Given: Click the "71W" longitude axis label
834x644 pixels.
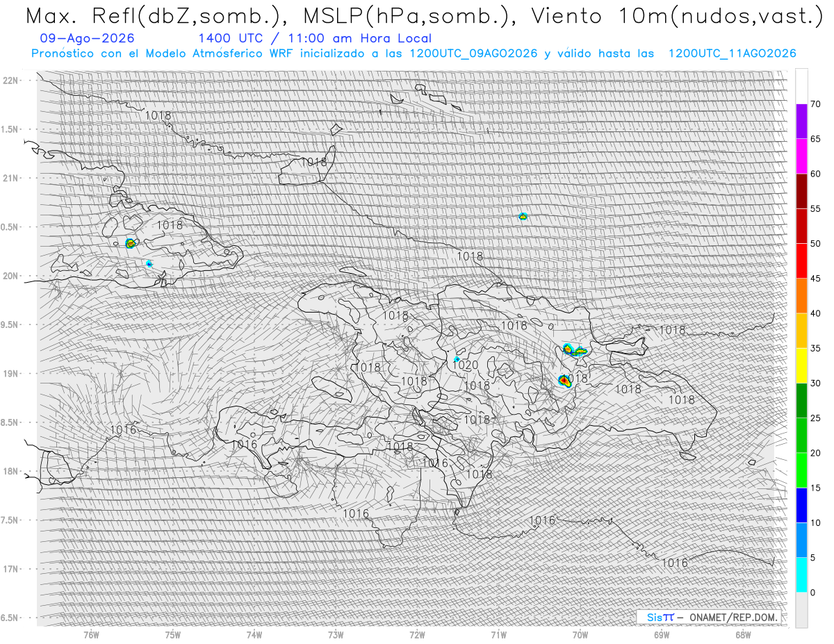Looking at the screenshot, I should click(x=498, y=635).
